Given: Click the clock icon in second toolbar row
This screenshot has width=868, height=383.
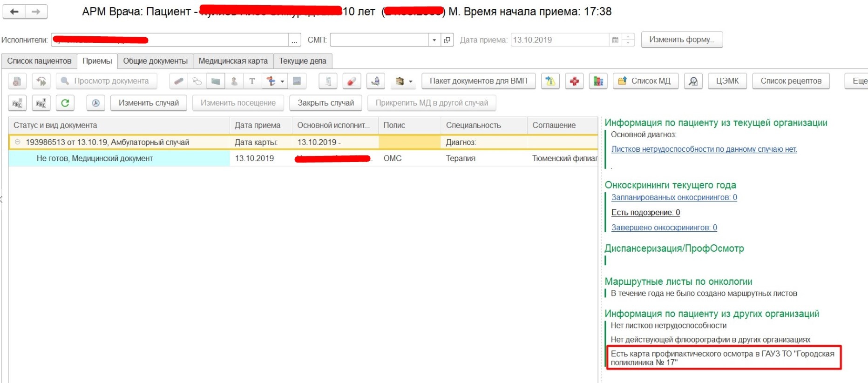Looking at the screenshot, I should click(95, 103).
